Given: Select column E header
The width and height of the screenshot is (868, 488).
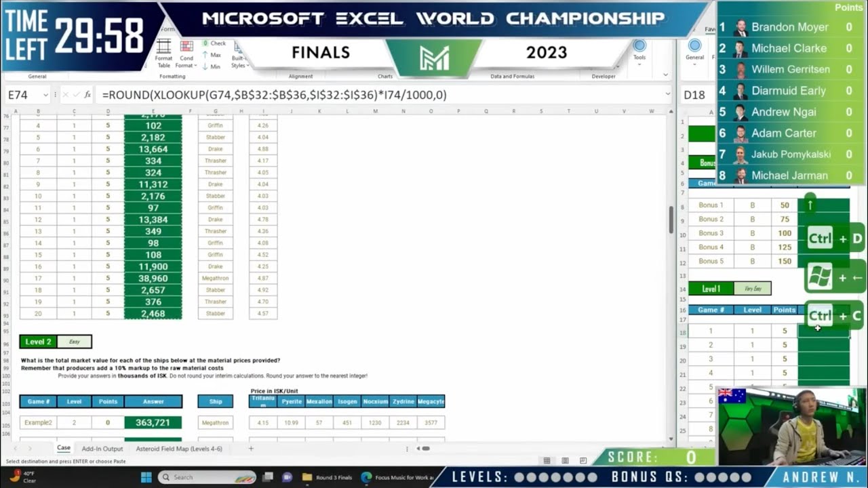Looking at the screenshot, I should point(153,111).
